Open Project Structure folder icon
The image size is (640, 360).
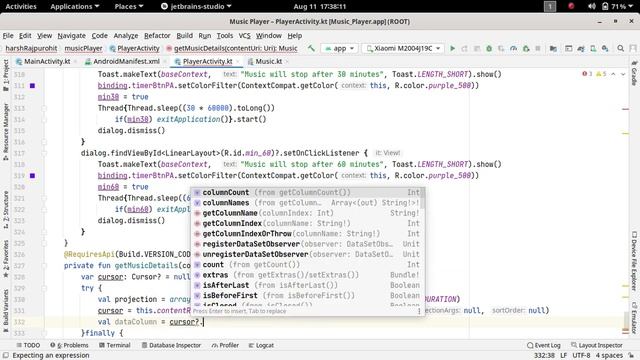[x=553, y=48]
